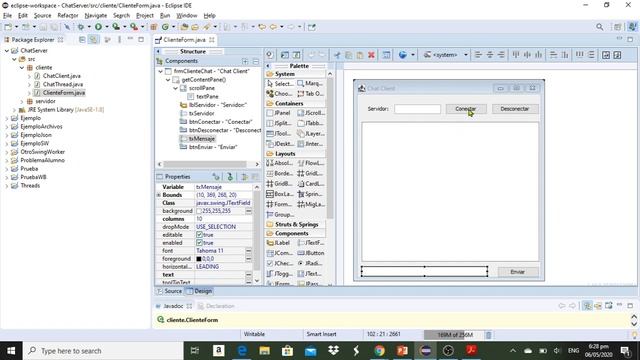This screenshot has width=640, height=360.
Task: Select the JPanel container in palette
Action: pyautogui.click(x=279, y=113)
